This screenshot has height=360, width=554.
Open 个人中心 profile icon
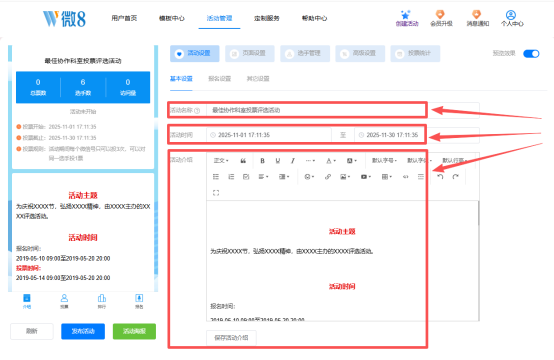512,18
